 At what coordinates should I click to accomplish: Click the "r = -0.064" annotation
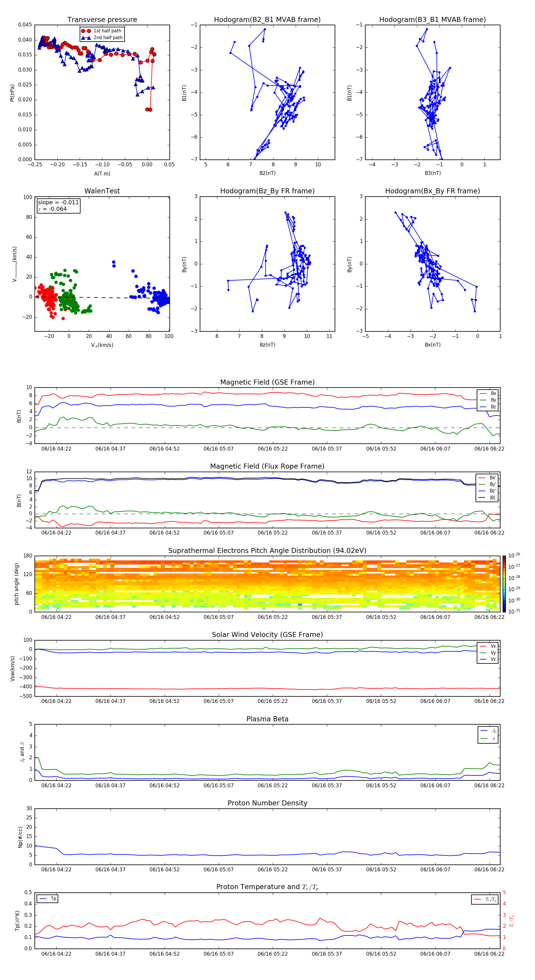pyautogui.click(x=53, y=209)
